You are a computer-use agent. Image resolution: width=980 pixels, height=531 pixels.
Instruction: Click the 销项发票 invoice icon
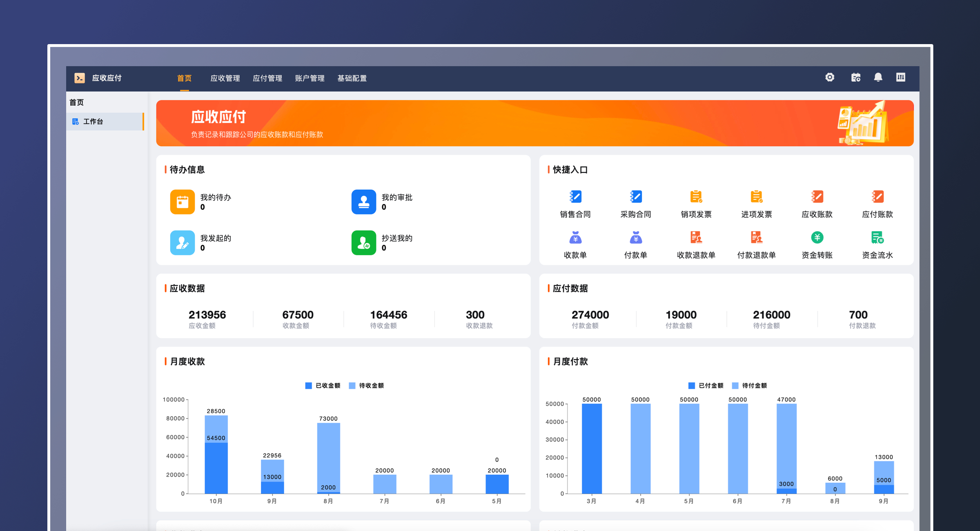(x=696, y=196)
